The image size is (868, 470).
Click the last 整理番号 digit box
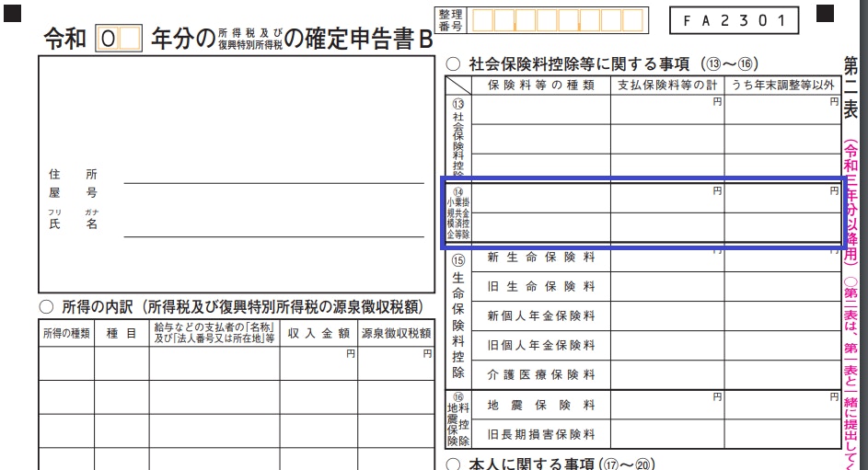pyautogui.click(x=632, y=20)
